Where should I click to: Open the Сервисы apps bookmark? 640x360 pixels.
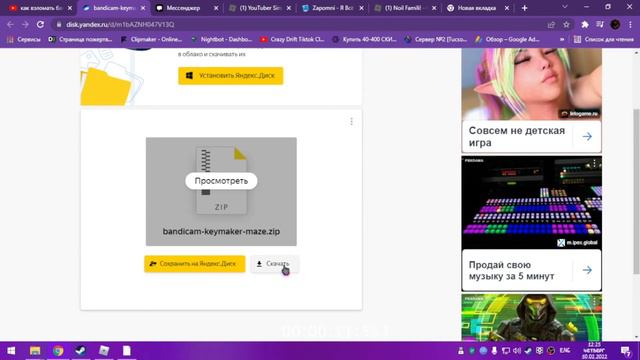click(x=24, y=40)
